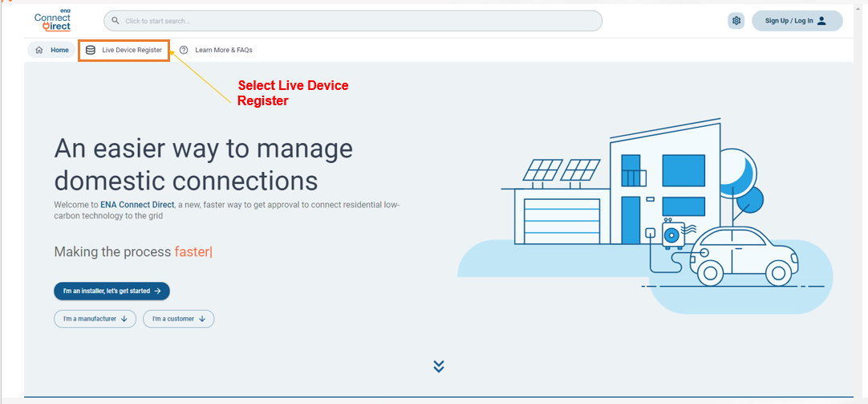Focus the Click to start search field

point(353,21)
